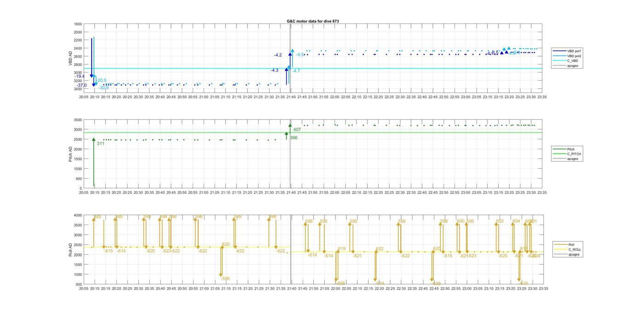Click the title "G&C motor data for dive 673"
Image resolution: width=644 pixels, height=319 pixels.
(x=313, y=21)
